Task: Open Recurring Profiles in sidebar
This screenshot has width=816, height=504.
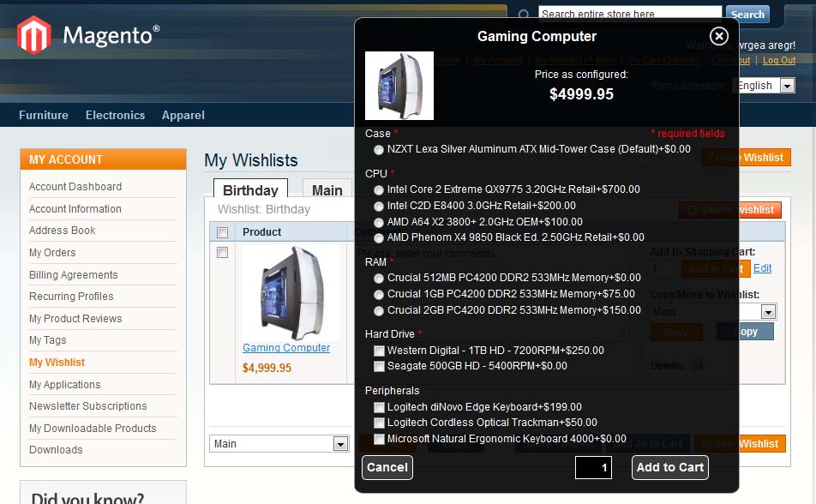Action: [71, 297]
